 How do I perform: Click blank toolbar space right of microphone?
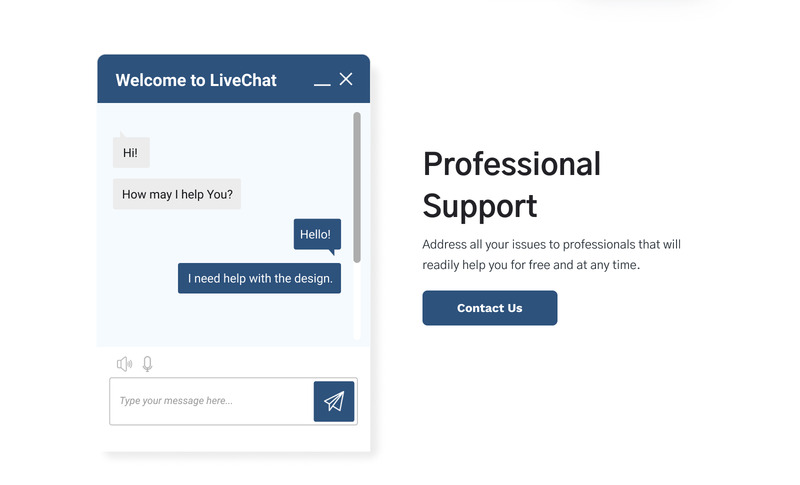click(250, 364)
